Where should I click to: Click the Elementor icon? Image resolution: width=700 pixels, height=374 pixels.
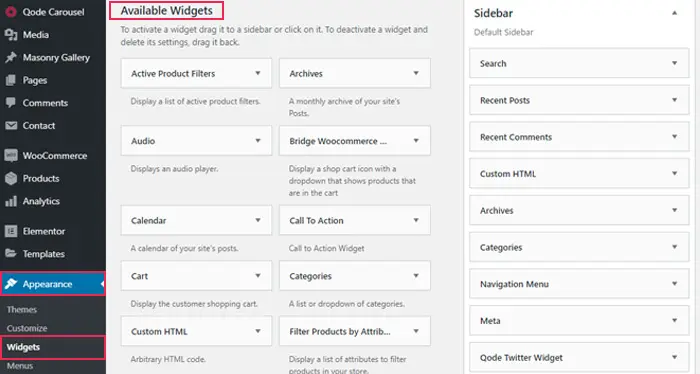tap(11, 231)
